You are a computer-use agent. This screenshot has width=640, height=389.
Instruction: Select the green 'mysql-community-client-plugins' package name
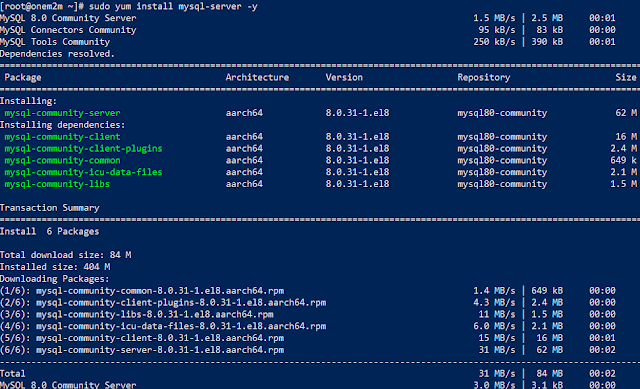click(x=83, y=149)
